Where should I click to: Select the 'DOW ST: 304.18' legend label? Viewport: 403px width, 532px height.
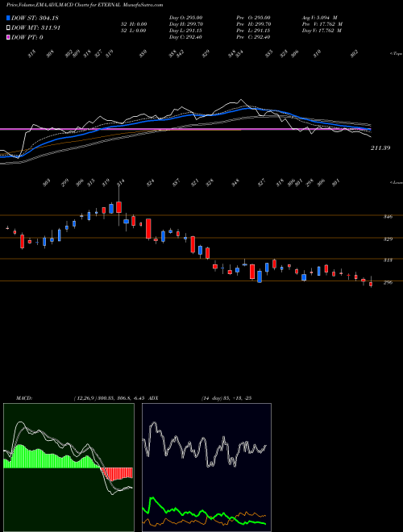pyautogui.click(x=35, y=18)
